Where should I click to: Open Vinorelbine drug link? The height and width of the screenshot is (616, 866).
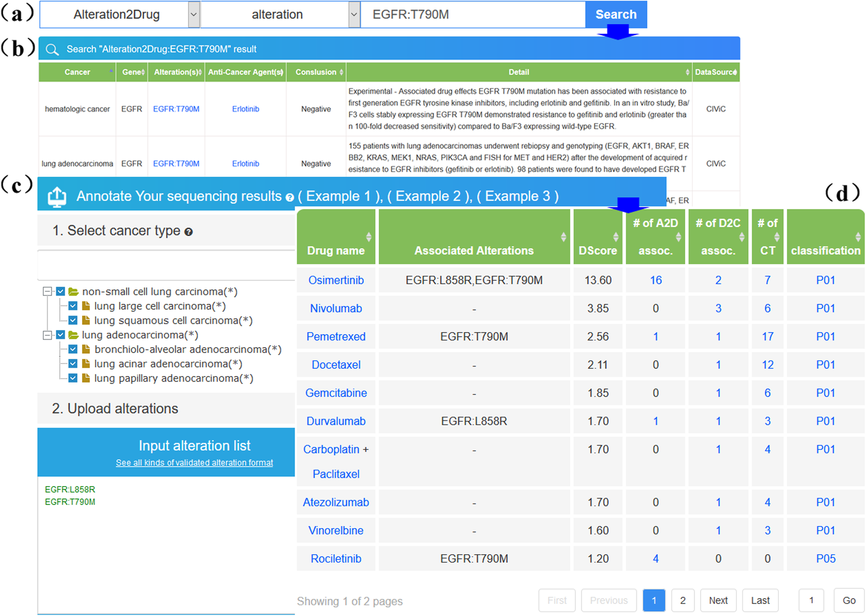click(336, 531)
